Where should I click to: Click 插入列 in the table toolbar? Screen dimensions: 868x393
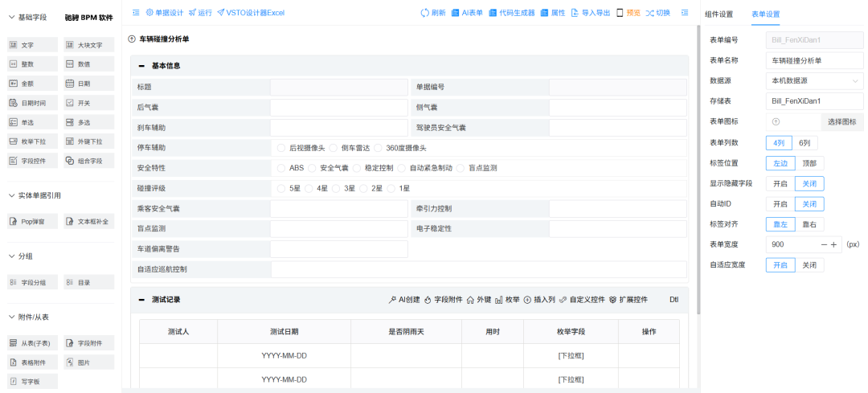tap(539, 300)
